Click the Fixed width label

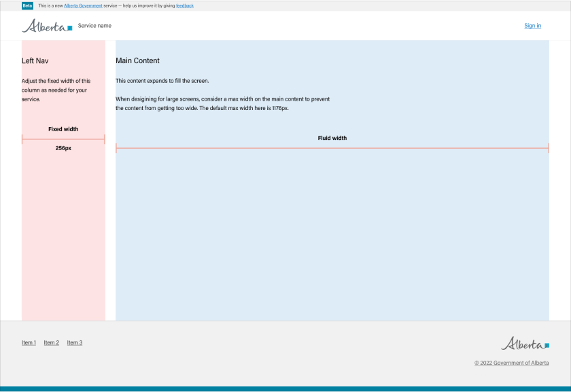pyautogui.click(x=63, y=129)
